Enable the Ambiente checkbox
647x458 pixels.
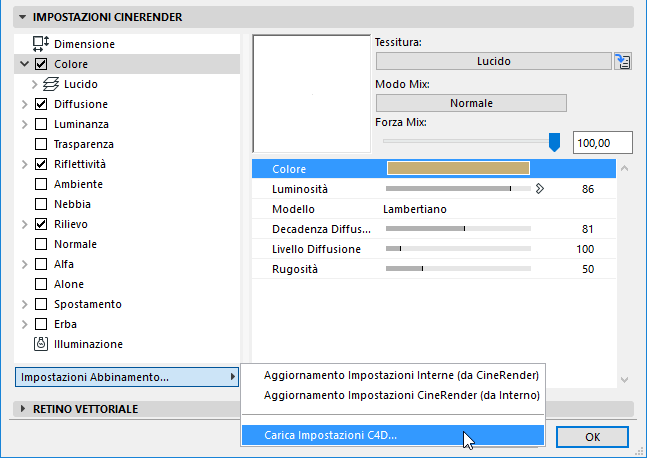click(x=41, y=184)
